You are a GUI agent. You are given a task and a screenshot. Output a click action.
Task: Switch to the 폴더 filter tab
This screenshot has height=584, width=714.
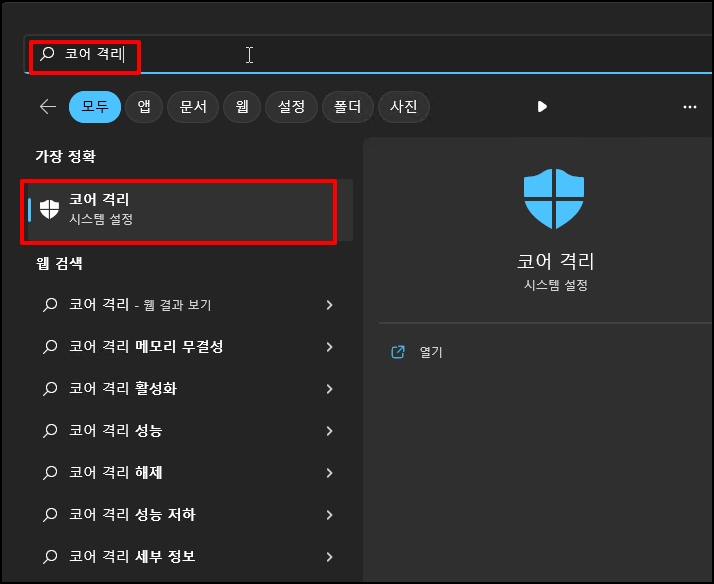tap(347, 107)
